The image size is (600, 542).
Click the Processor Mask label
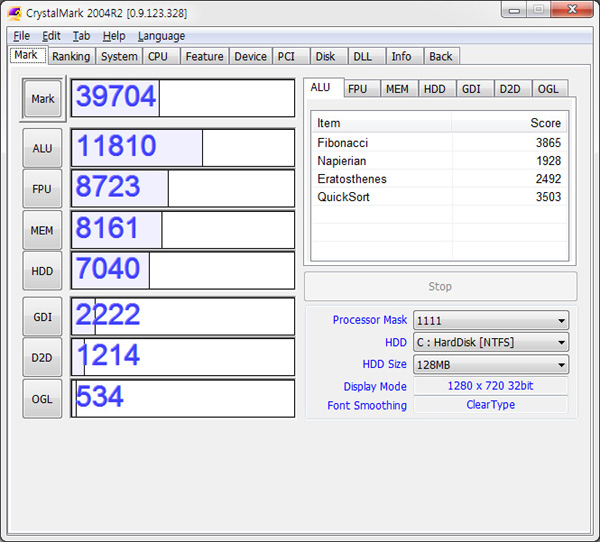click(x=370, y=320)
